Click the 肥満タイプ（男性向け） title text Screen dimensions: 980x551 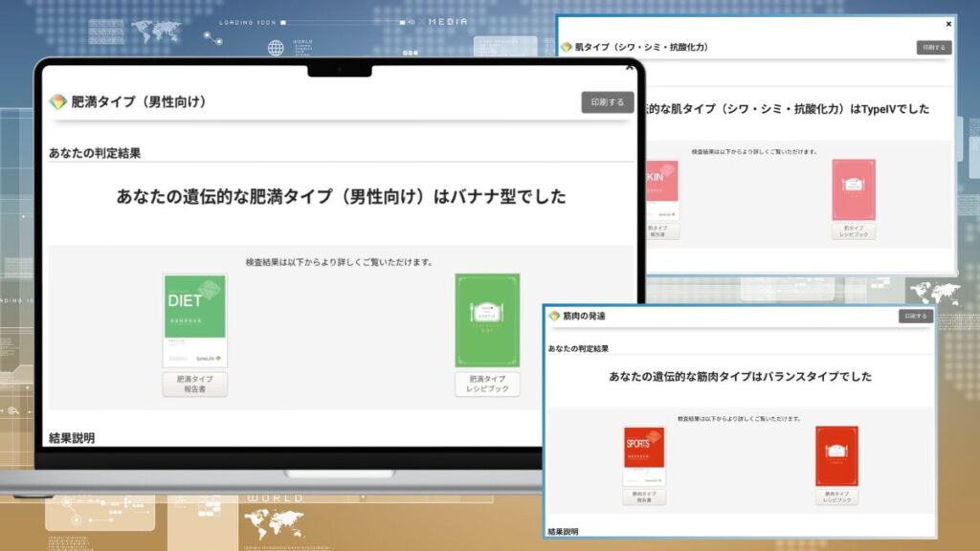click(x=139, y=101)
